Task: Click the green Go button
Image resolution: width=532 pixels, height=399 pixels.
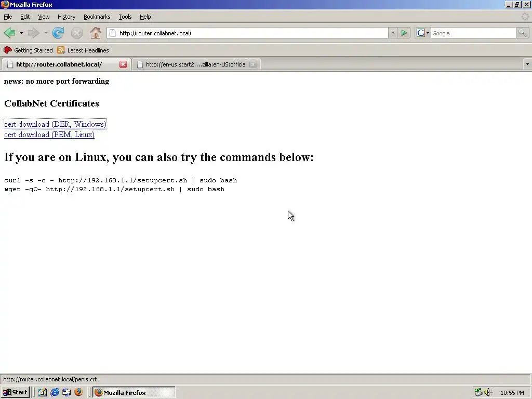Action: click(404, 33)
